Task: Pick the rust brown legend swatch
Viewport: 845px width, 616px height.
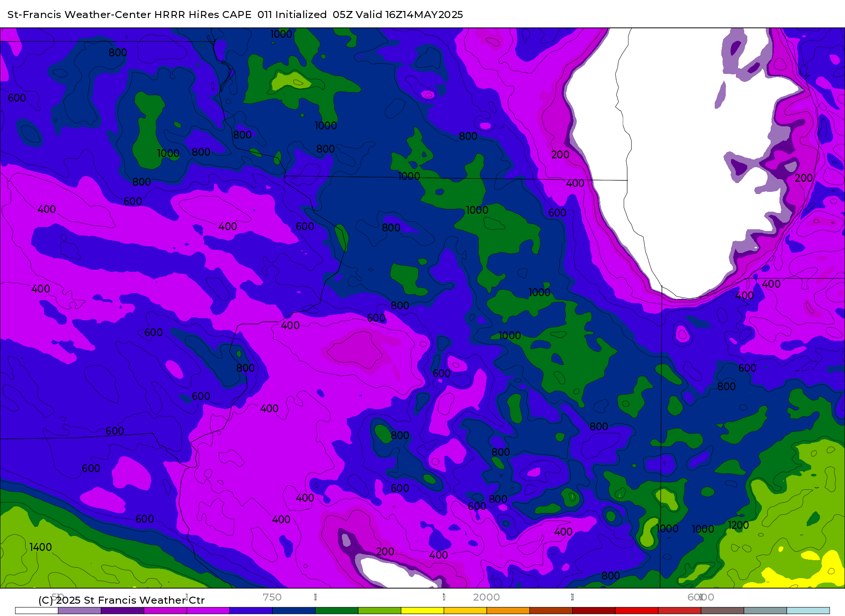Action: pos(551,611)
